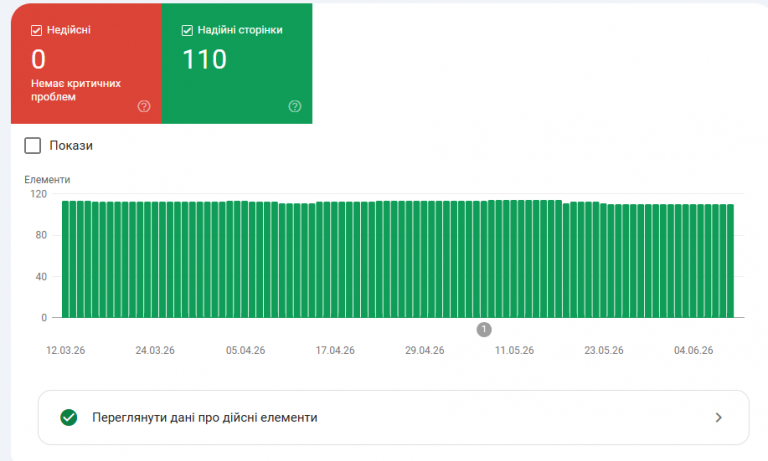Screen dimensions: 768x461
Task: Click the 05.04.26 date label
Action: [245, 350]
